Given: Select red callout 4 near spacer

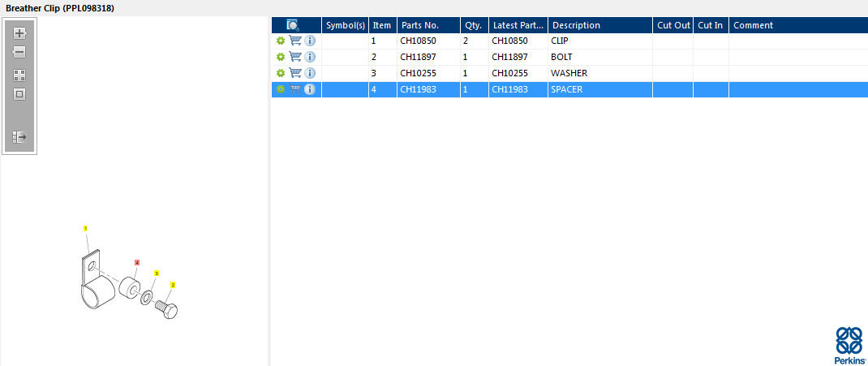Looking at the screenshot, I should coord(137,262).
